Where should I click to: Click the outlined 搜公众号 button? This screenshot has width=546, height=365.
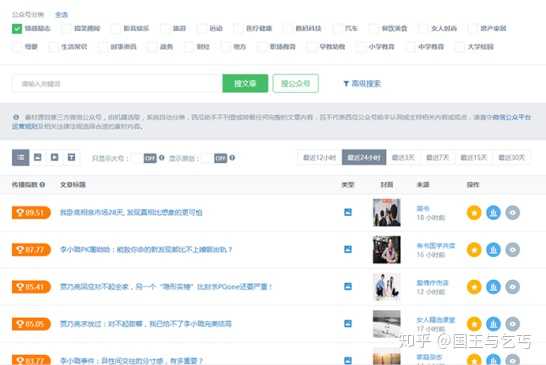296,84
